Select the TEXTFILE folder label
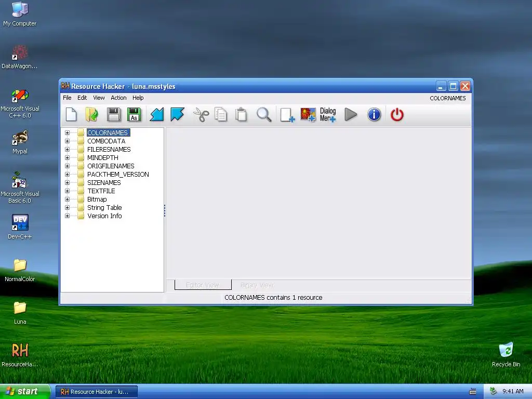 point(101,191)
